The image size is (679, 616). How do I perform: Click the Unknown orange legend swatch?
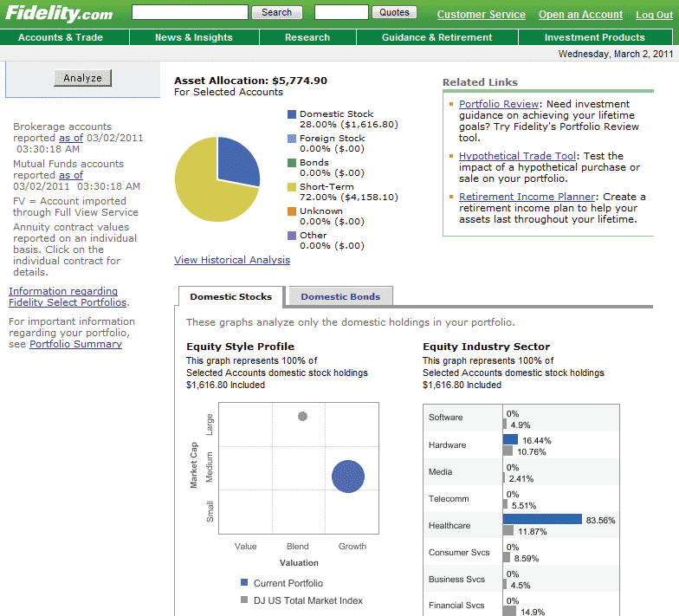coord(292,211)
